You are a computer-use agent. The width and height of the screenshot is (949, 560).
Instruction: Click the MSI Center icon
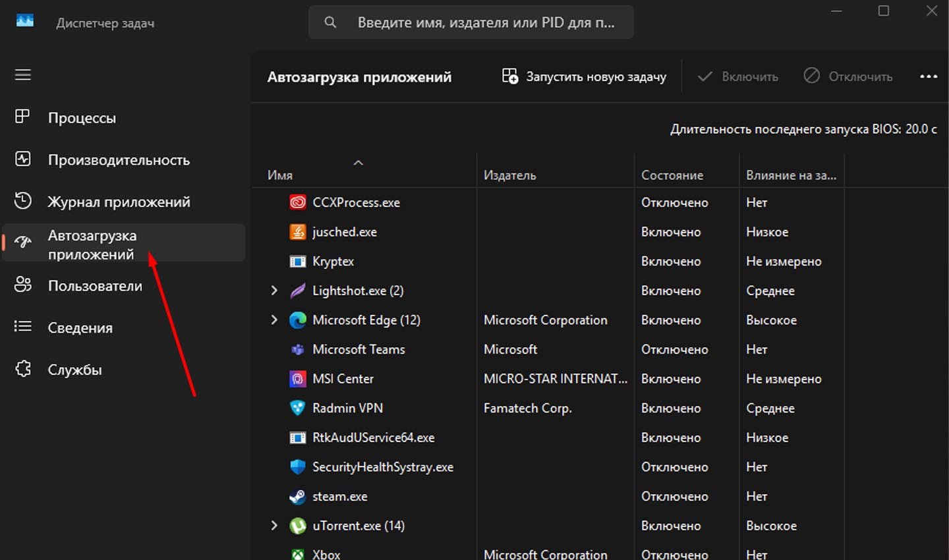point(298,379)
